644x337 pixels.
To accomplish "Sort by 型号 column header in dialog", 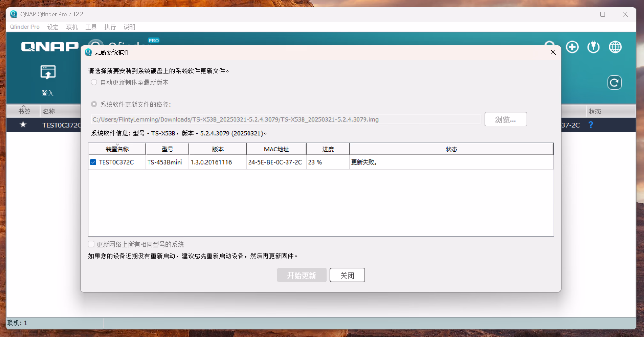I will pos(167,149).
